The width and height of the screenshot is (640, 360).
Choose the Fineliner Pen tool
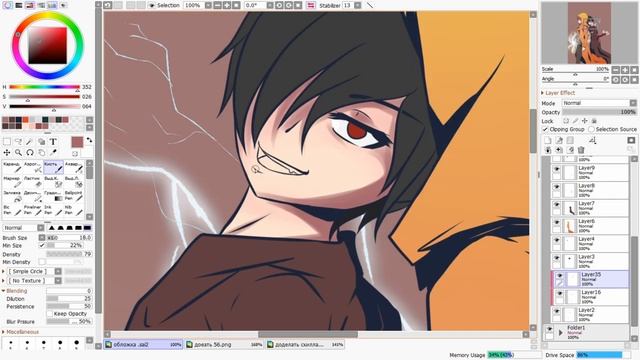point(32,210)
